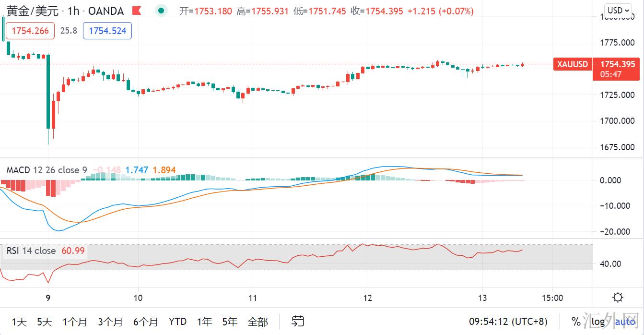
Task: Click the red flag icon beside OANDA
Action: coord(137,11)
